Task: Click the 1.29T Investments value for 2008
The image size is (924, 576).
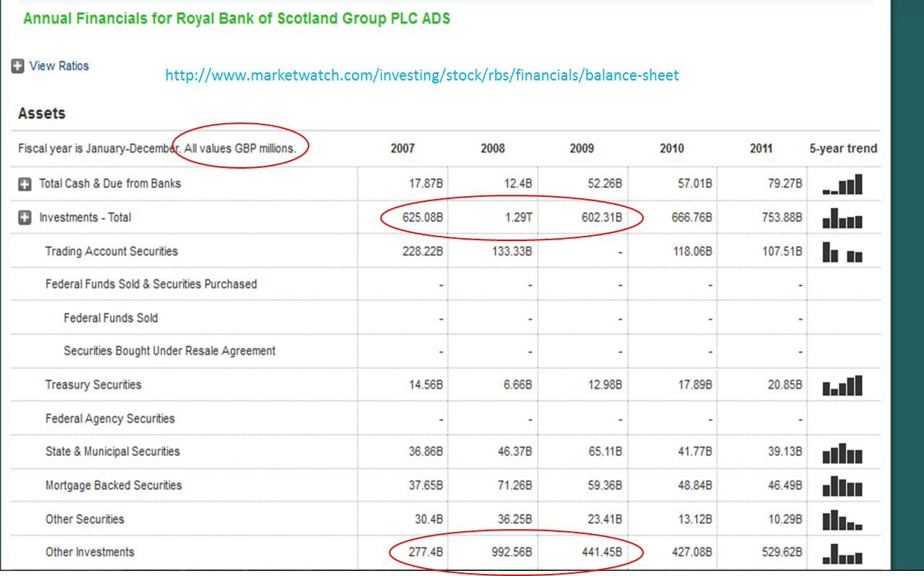Action: tap(518, 218)
